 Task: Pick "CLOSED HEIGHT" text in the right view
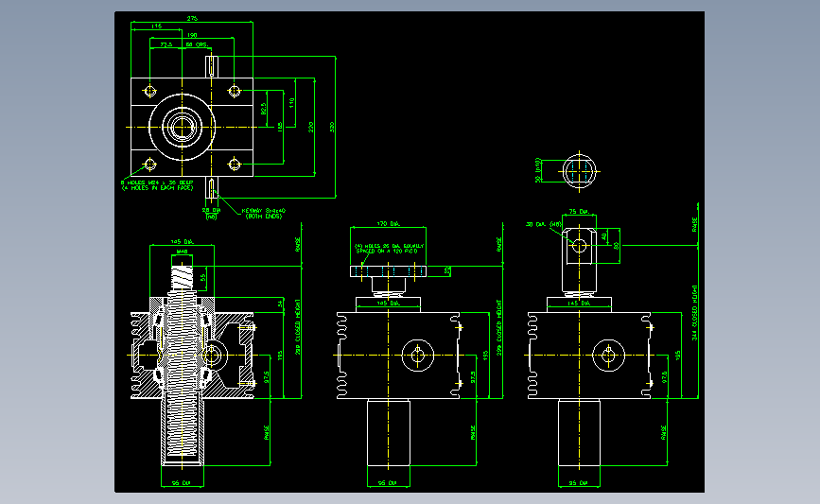pos(695,307)
